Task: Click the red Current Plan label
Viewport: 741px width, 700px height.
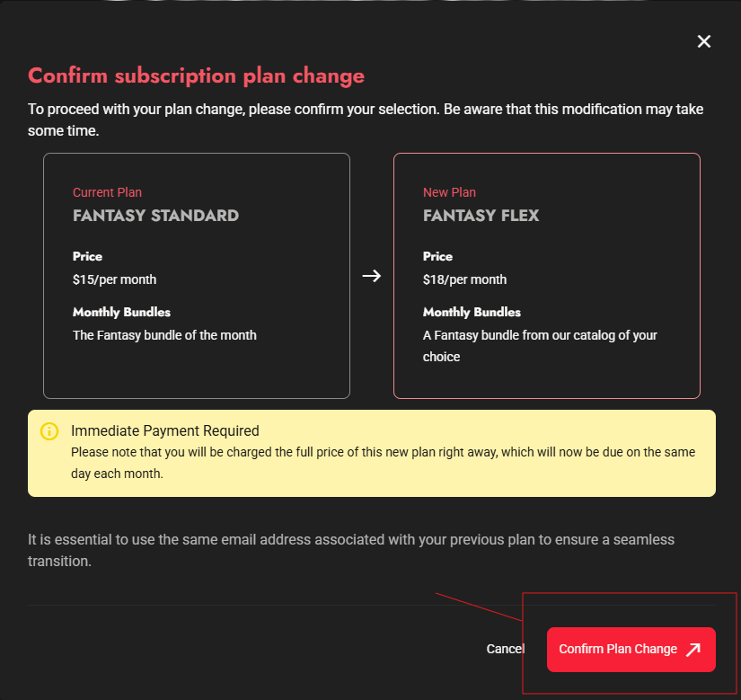Action: click(107, 192)
